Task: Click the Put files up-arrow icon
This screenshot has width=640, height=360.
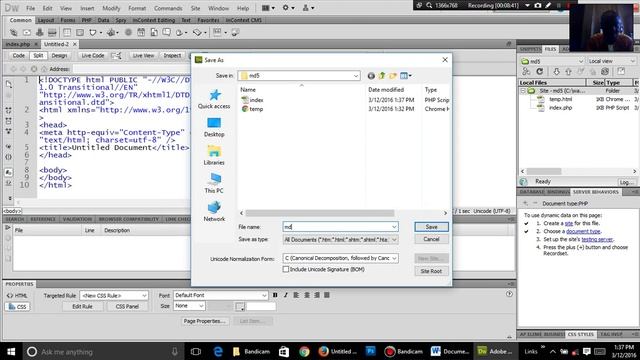Action: [x=568, y=72]
